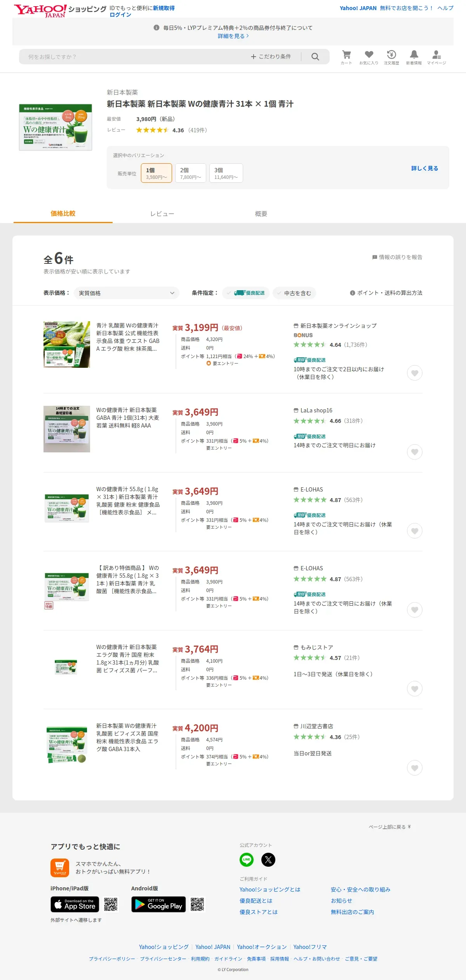Screen dimensions: 466x980
Task: Toggle the 中古を含む filter checkbox
Action: click(294, 293)
